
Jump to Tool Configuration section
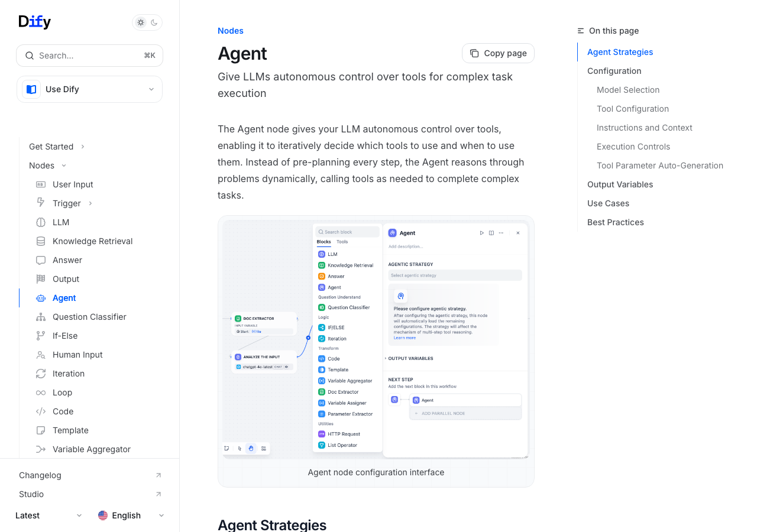click(x=632, y=109)
